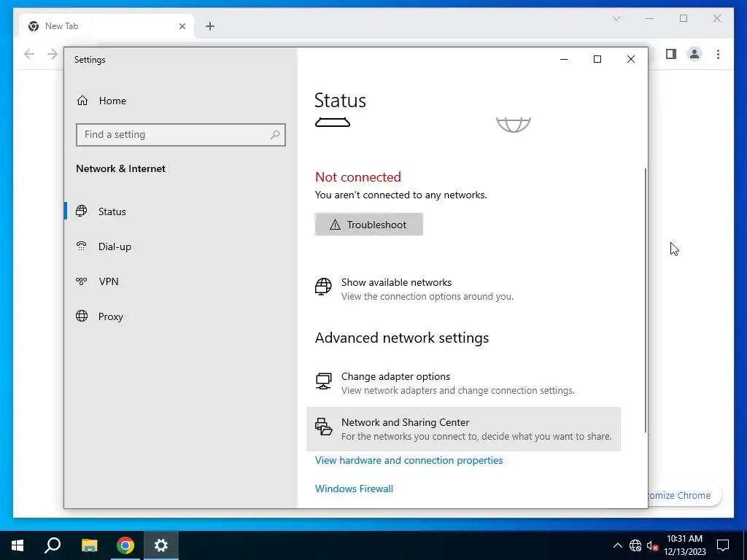Open the Windows Firewall link

[354, 489]
